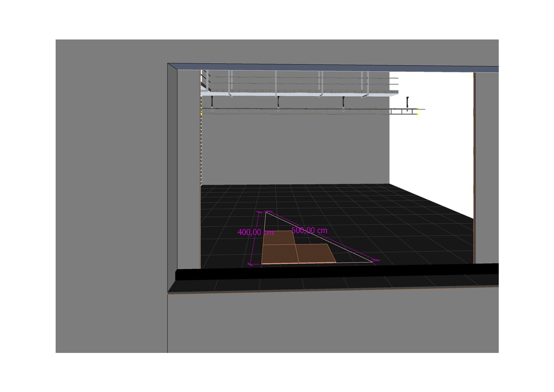Select the lower-right orange platform tile
Viewport: 554px width, 392px height.
pos(316,253)
